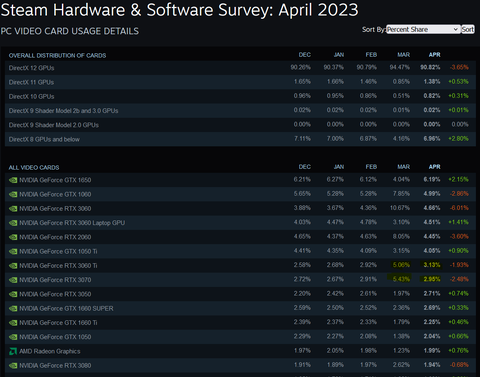Click Steam Hardware & Software Survey title
The height and width of the screenshot is (377, 480).
tap(179, 10)
